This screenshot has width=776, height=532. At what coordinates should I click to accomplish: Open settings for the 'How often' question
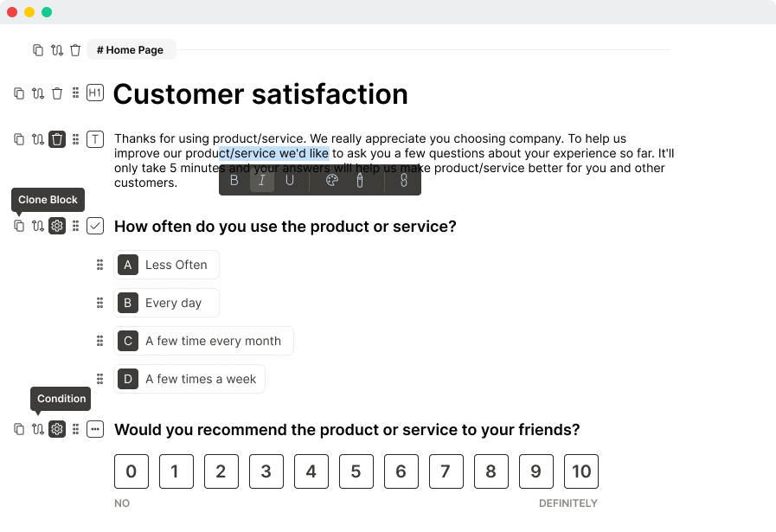(x=57, y=227)
